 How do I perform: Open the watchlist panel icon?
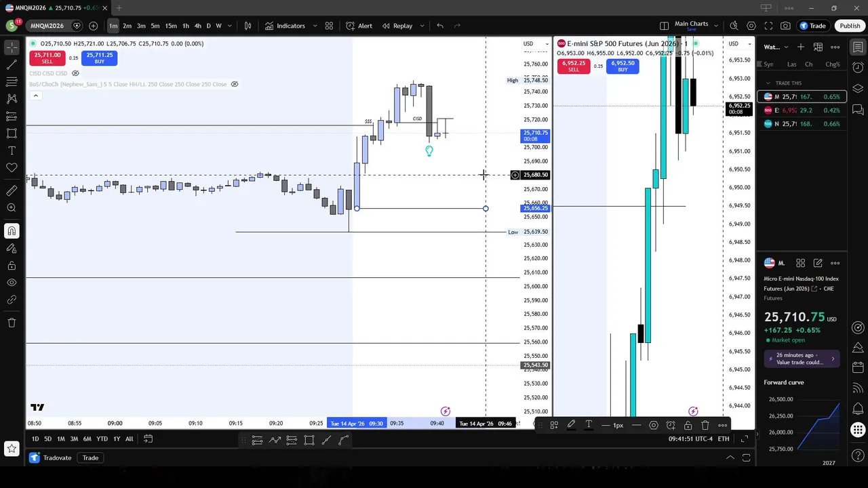click(858, 47)
